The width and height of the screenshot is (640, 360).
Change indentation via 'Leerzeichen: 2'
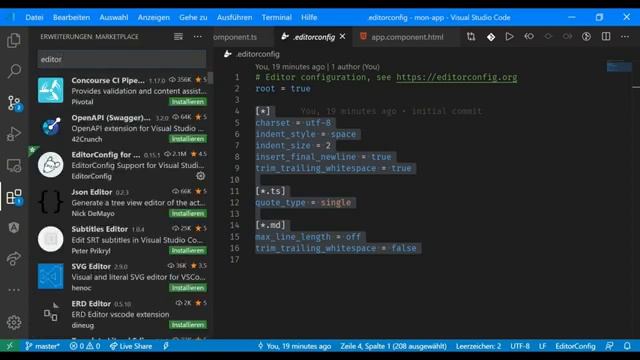[478, 346]
